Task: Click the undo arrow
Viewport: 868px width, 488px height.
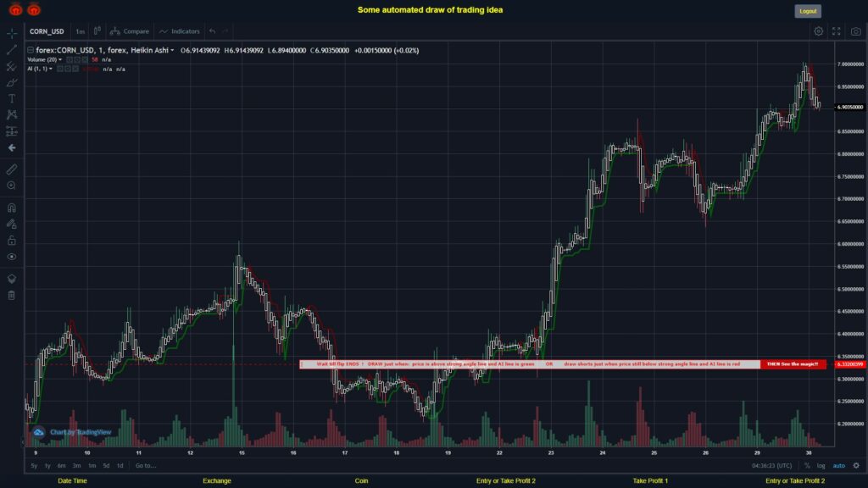Action: pyautogui.click(x=213, y=31)
